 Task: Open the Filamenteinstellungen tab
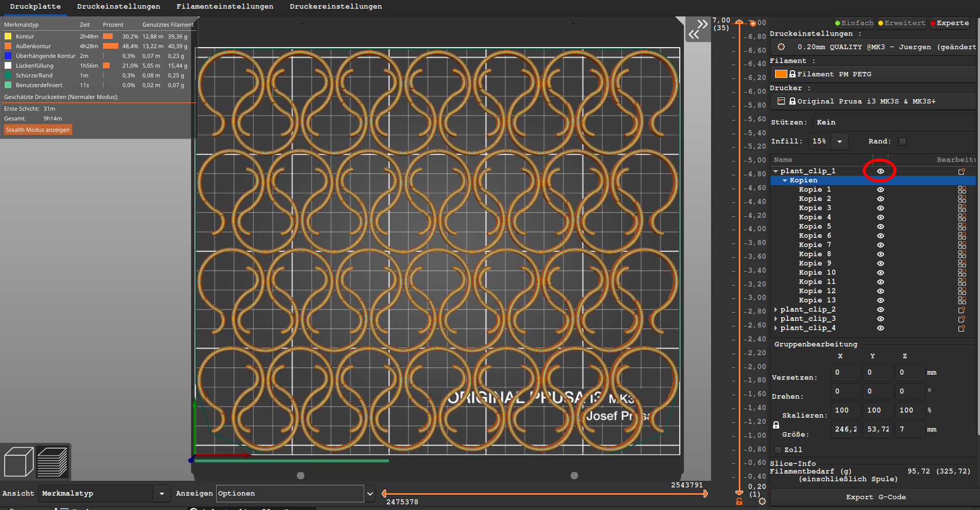coord(225,7)
